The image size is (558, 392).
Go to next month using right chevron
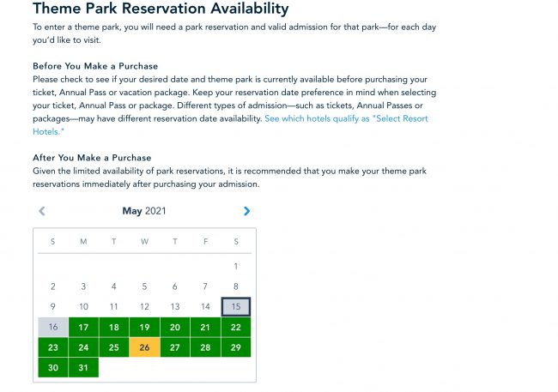[247, 211]
